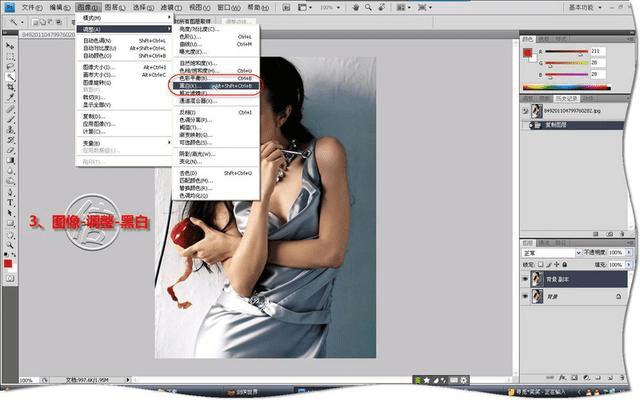The width and height of the screenshot is (640, 400).
Task: Select the Path Selection tool
Action: click(x=10, y=213)
